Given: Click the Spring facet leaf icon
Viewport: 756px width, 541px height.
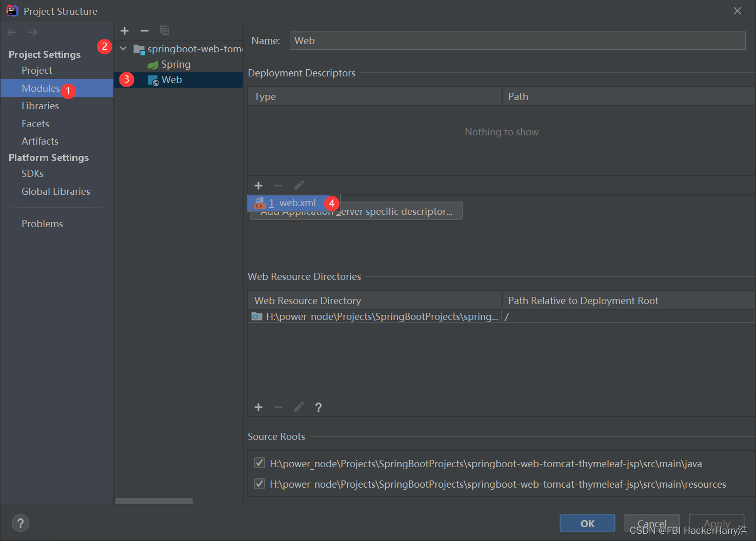Looking at the screenshot, I should (x=153, y=65).
